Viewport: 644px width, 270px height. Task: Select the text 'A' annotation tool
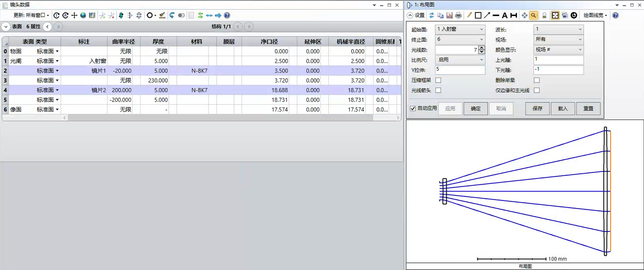pos(505,15)
